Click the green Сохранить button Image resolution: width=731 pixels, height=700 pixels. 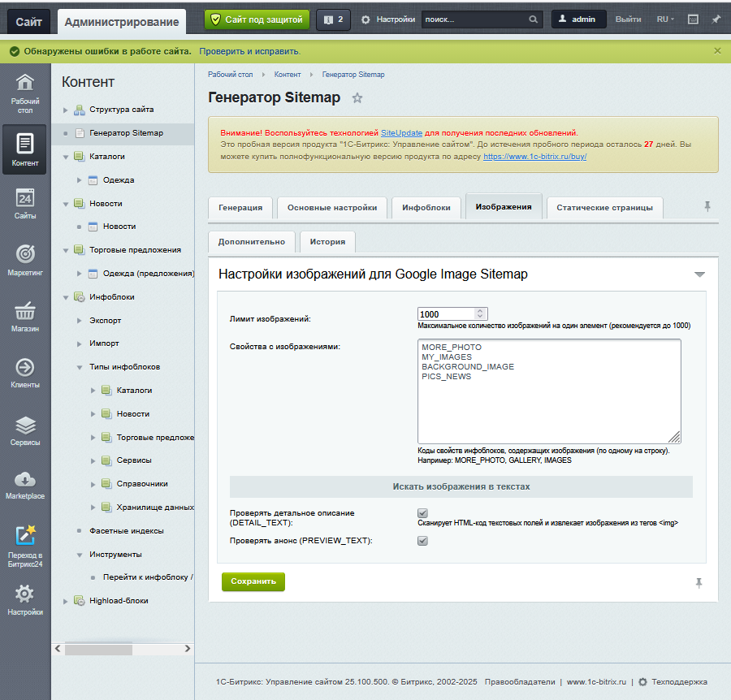[x=253, y=581]
